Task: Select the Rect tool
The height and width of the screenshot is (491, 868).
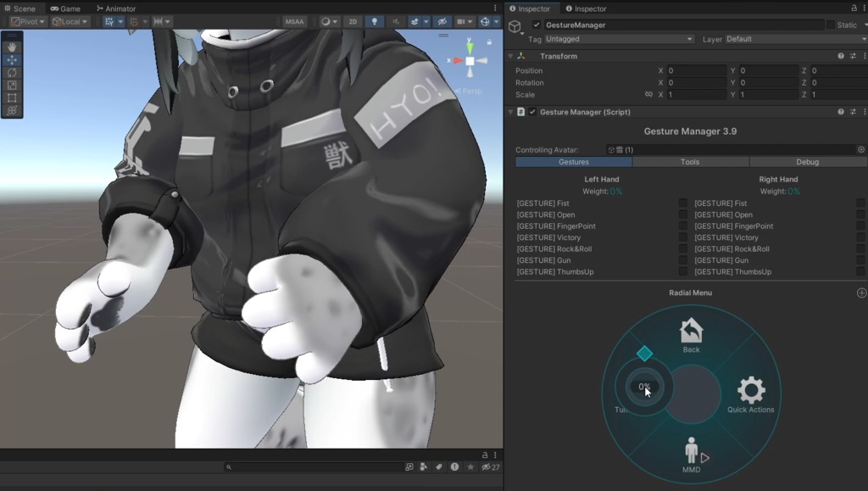Action: tap(12, 98)
